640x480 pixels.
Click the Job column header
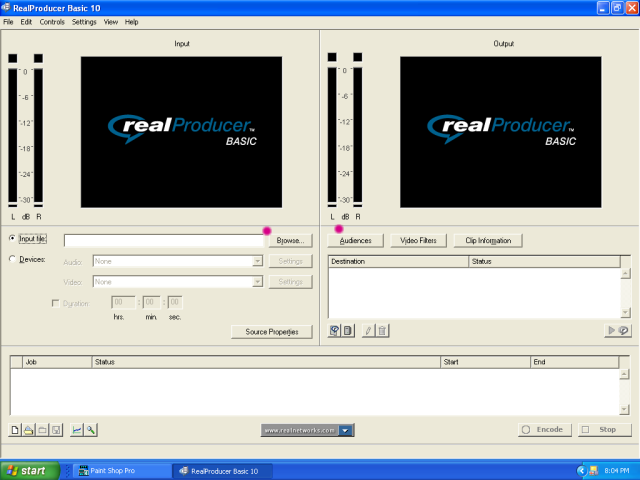coord(57,362)
